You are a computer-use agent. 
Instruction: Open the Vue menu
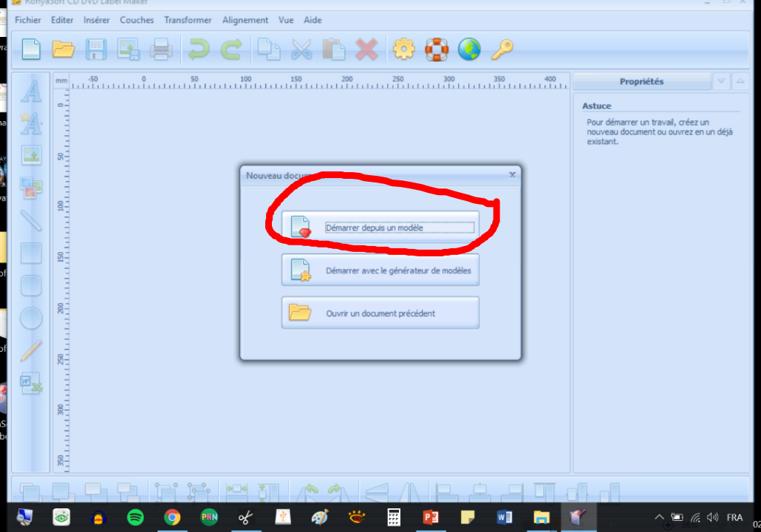point(286,20)
